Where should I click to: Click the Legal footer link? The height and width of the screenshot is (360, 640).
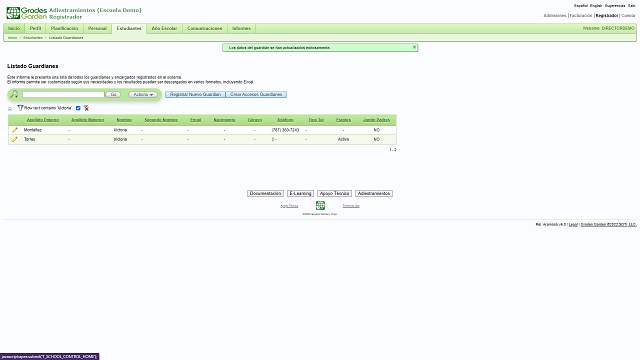573,224
